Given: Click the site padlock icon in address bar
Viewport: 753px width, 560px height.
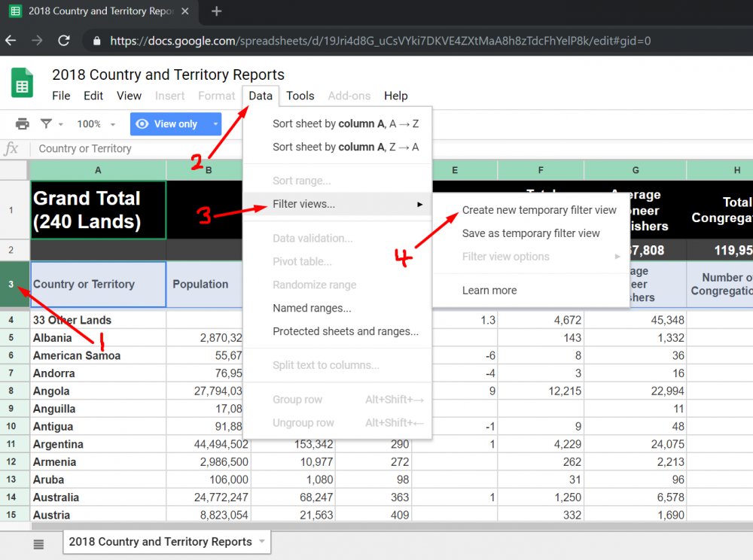Looking at the screenshot, I should coord(96,41).
